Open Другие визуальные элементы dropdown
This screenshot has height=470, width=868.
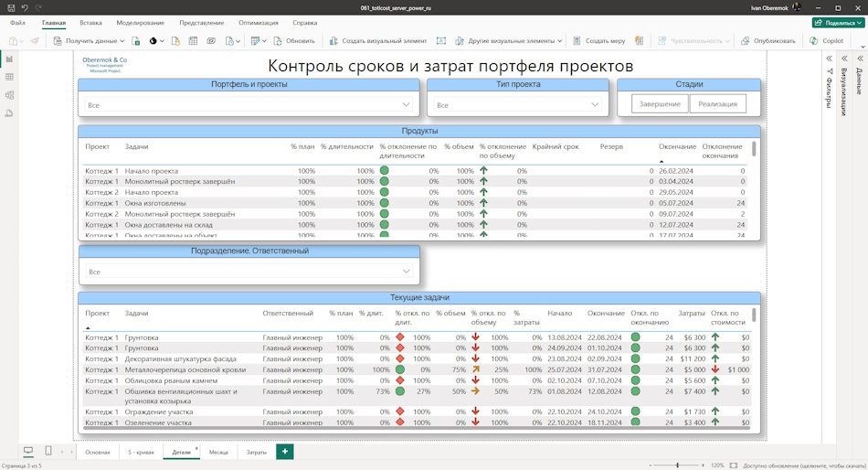click(x=508, y=40)
